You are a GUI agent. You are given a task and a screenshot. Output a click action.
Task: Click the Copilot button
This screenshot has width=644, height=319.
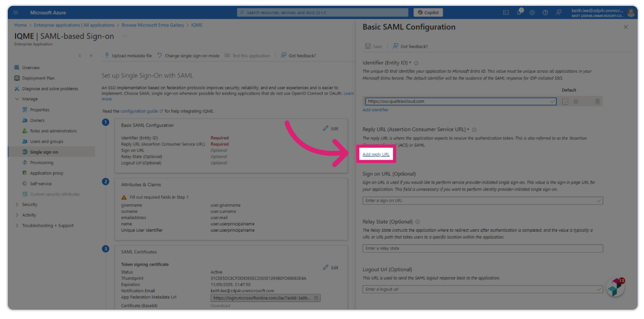click(x=429, y=13)
